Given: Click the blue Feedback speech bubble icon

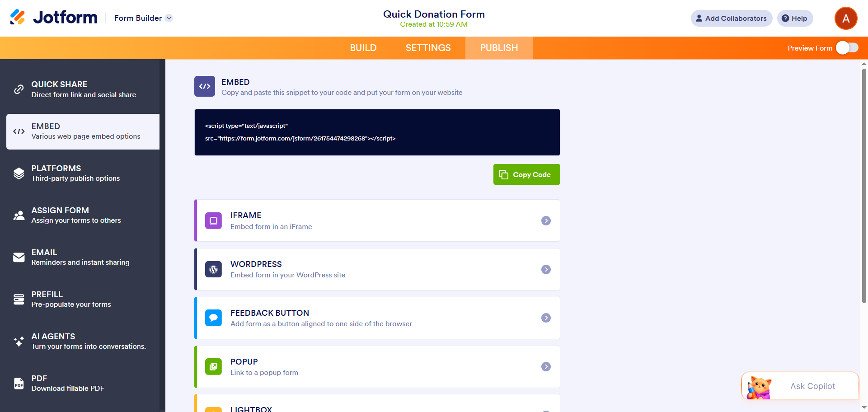Looking at the screenshot, I should point(213,318).
